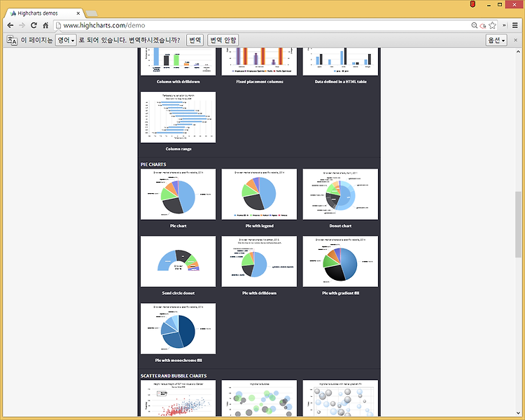Click the Pie with monochrome fill caption
Image resolution: width=525 pixels, height=420 pixels.
pos(178,360)
